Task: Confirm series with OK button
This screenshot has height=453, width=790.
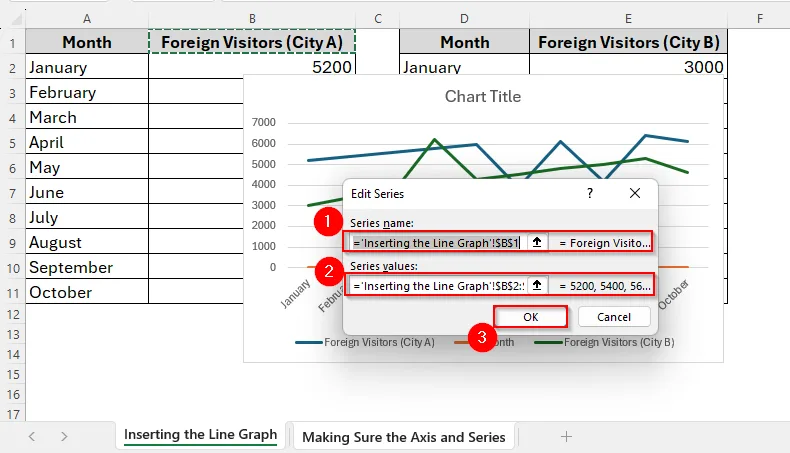Action: (x=531, y=317)
